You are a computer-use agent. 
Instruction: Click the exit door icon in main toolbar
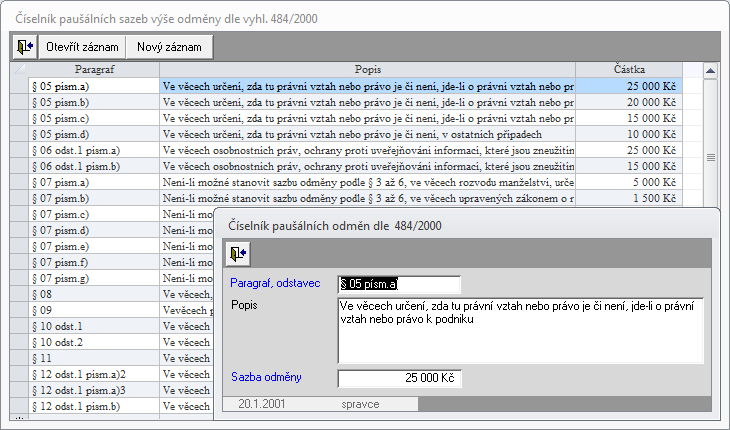(x=25, y=47)
